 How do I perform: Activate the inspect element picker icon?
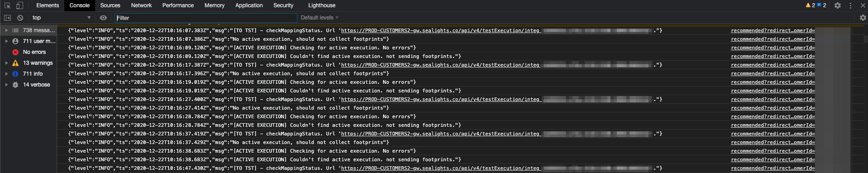tap(7, 5)
